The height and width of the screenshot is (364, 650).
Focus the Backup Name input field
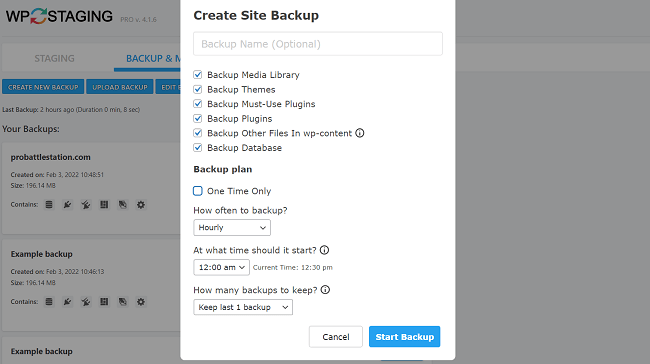point(318,44)
